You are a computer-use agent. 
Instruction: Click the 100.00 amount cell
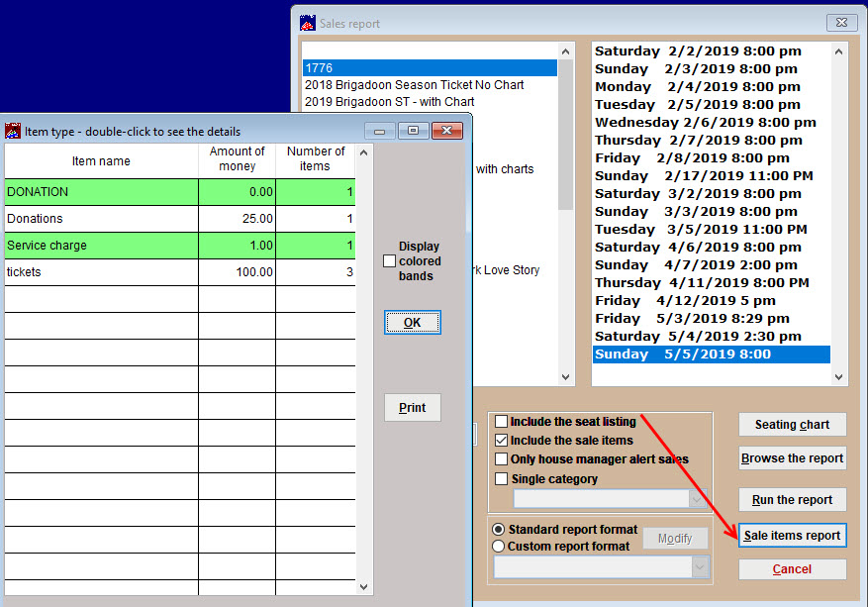click(x=237, y=272)
